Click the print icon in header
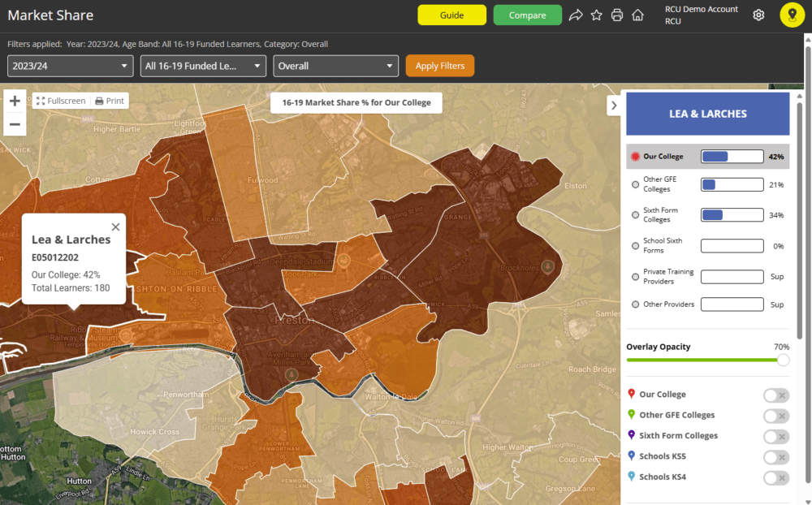Image resolution: width=812 pixels, height=505 pixels. (x=617, y=15)
